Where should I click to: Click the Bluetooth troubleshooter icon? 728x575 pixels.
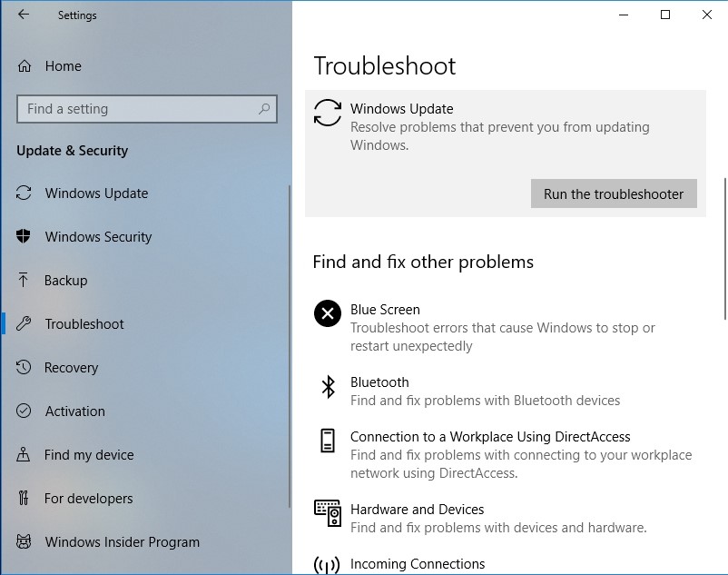click(x=327, y=388)
